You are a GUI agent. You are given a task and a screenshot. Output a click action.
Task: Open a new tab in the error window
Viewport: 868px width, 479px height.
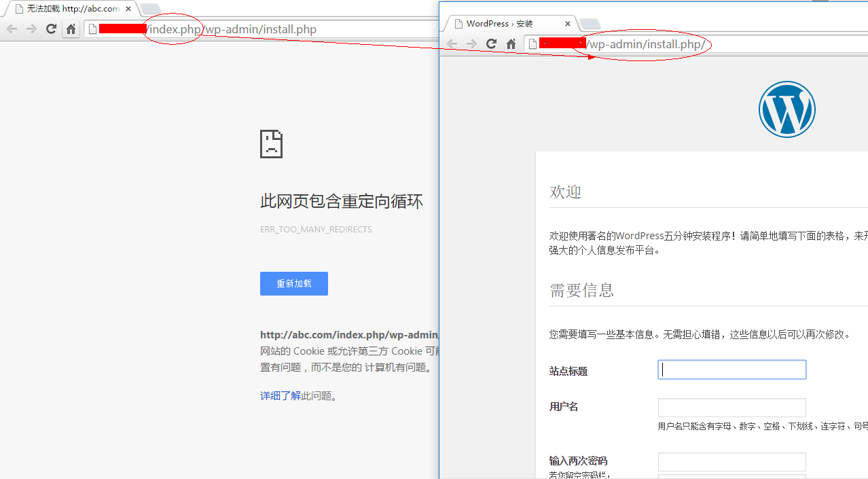149,10
